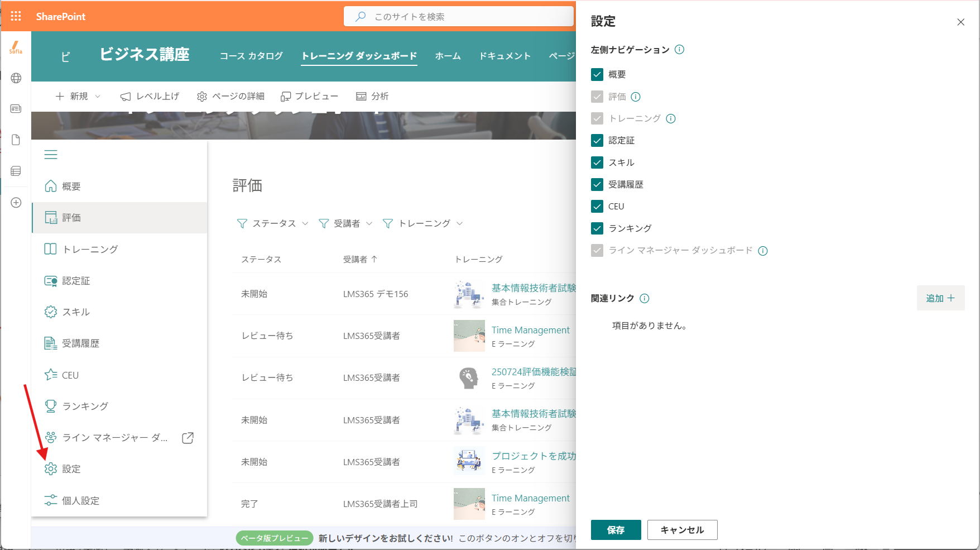Open the SharePoint app launcher grid
The height and width of the screenshot is (550, 980).
(x=16, y=16)
